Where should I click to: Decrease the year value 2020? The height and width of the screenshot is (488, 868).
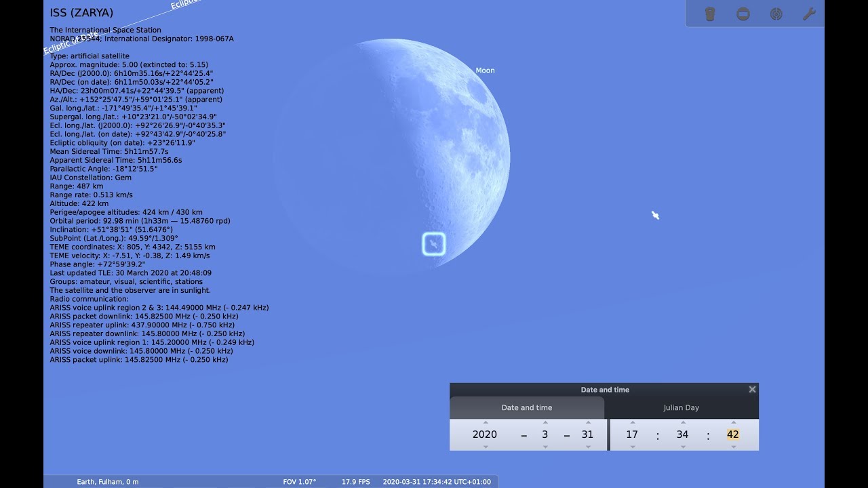tap(486, 447)
